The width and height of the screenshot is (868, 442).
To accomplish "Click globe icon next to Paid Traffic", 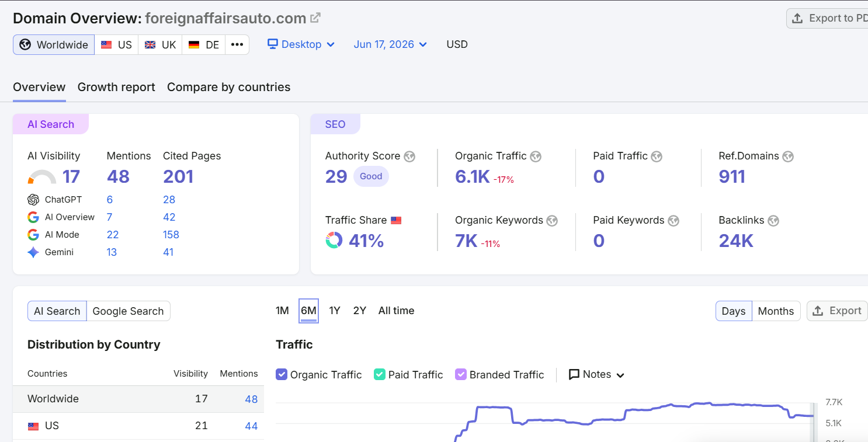I will (657, 156).
